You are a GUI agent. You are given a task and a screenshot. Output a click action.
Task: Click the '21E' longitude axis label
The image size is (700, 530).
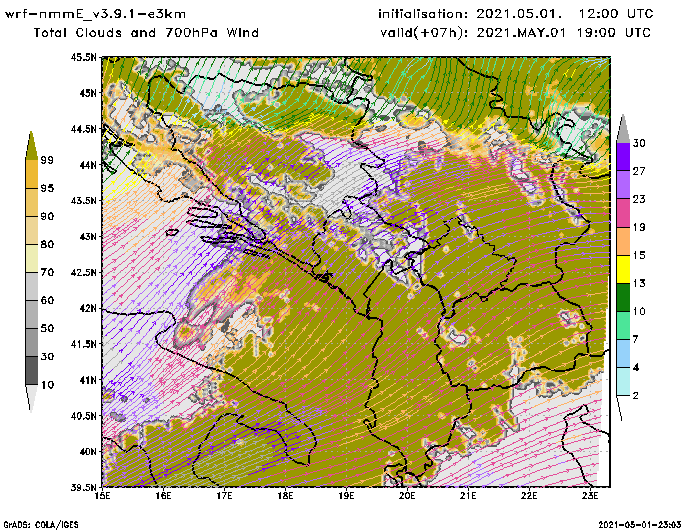[x=468, y=496]
